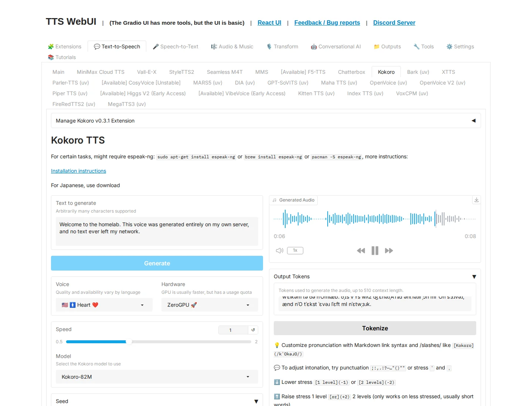Switch to the XTTS tab

point(448,72)
